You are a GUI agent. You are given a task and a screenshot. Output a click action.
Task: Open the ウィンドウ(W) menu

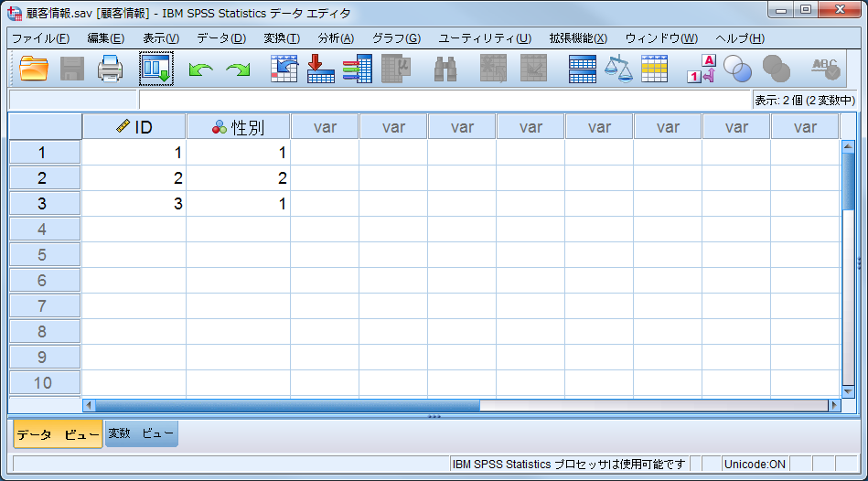[661, 38]
